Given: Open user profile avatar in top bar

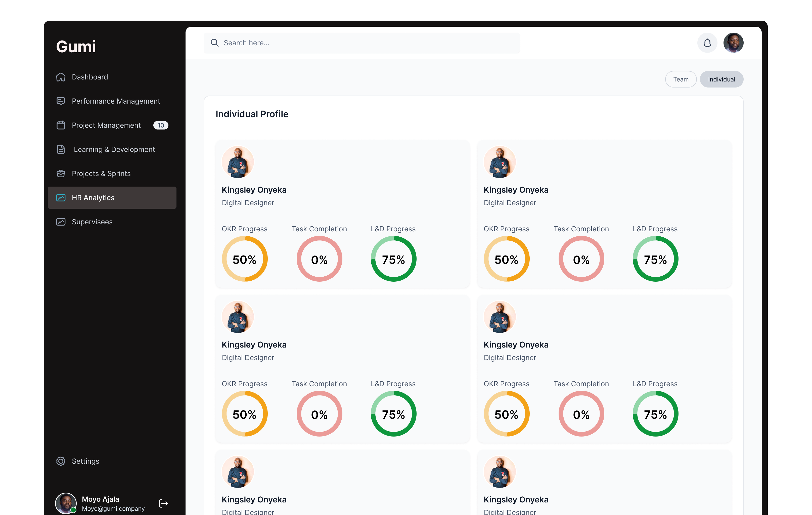Looking at the screenshot, I should [x=733, y=43].
